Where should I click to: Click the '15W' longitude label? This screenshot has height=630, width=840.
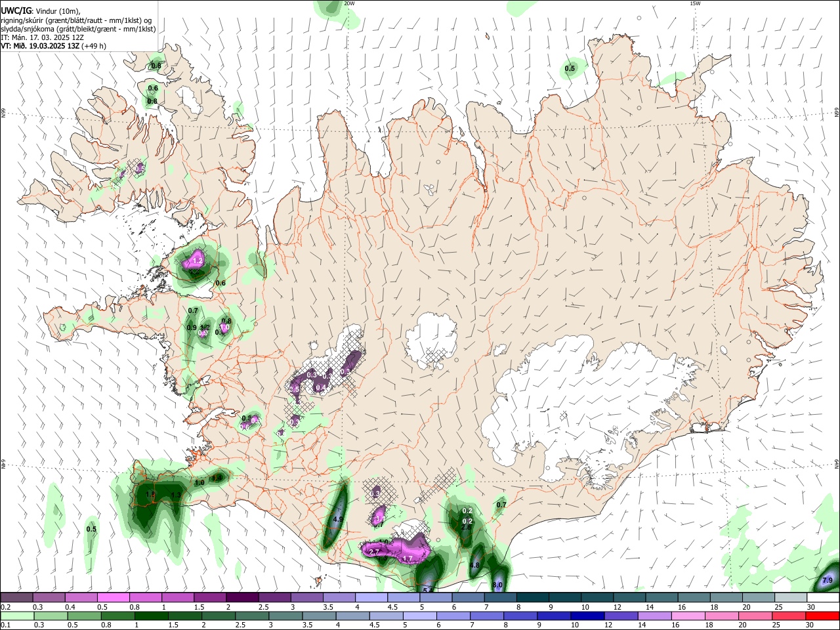click(x=695, y=3)
